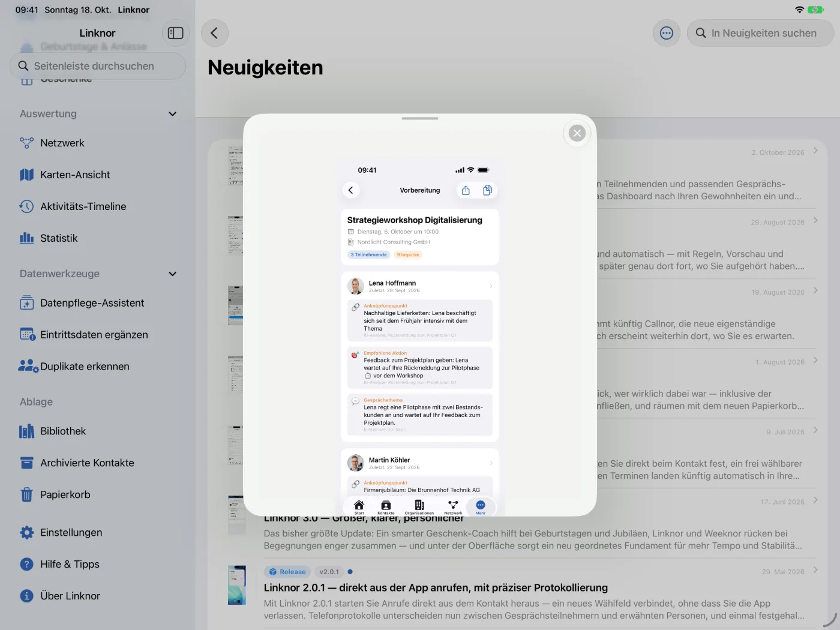The image size is (840, 630).
Task: Open Netzwerk in the sidebar
Action: (x=98, y=143)
